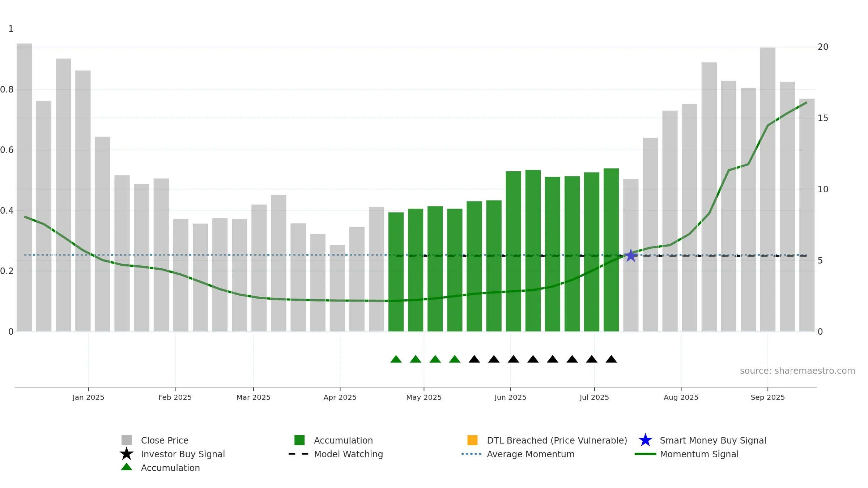Toggle Investor Buy Signal legend entry
868x488 pixels.
pos(172,454)
